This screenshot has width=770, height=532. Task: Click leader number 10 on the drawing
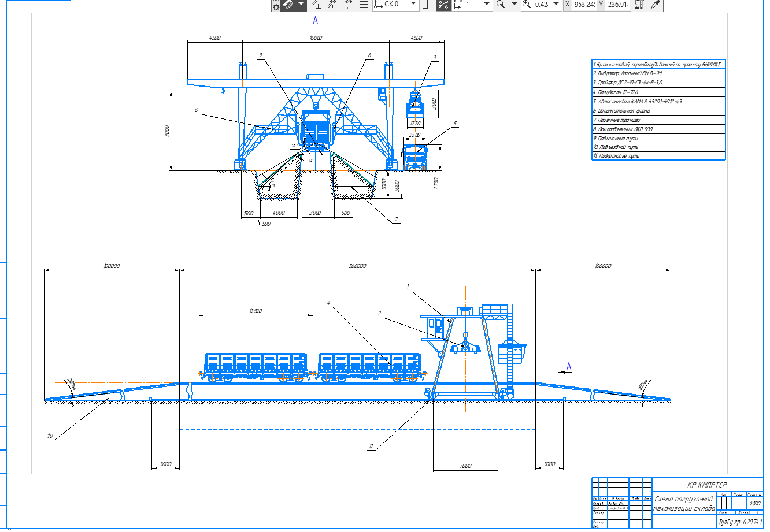[x=50, y=436]
